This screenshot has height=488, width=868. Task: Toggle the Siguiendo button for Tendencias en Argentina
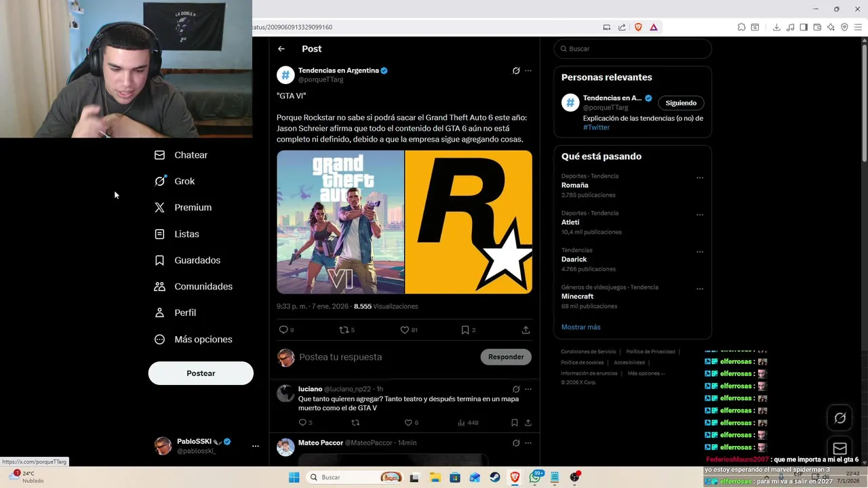pos(681,103)
